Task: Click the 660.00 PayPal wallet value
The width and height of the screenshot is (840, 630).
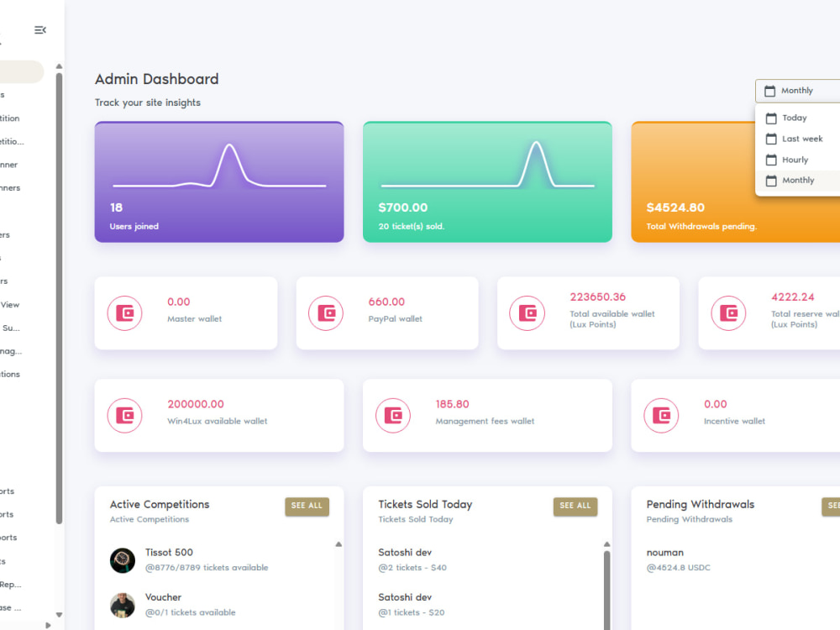Action: coord(386,302)
